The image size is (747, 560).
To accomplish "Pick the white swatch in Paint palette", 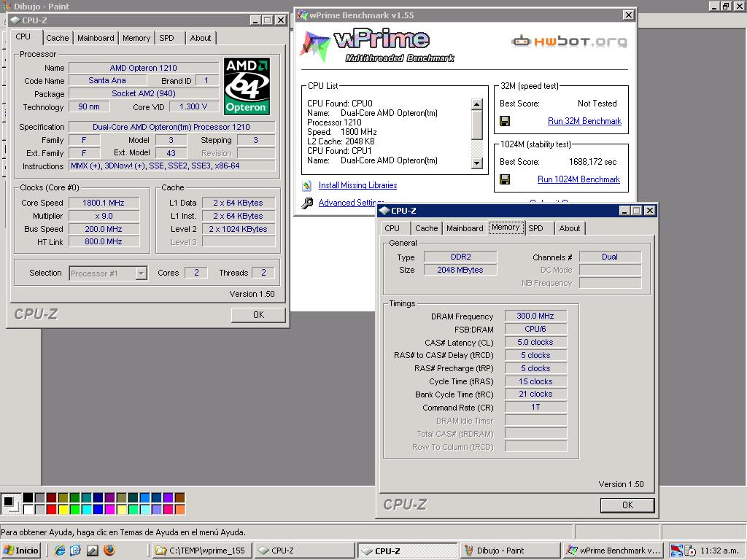I will pos(28,510).
